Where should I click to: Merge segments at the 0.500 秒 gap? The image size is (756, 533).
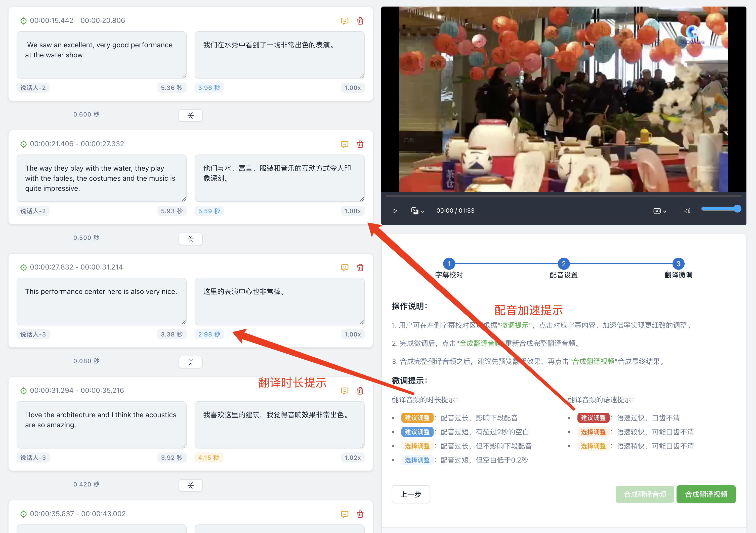click(x=190, y=239)
